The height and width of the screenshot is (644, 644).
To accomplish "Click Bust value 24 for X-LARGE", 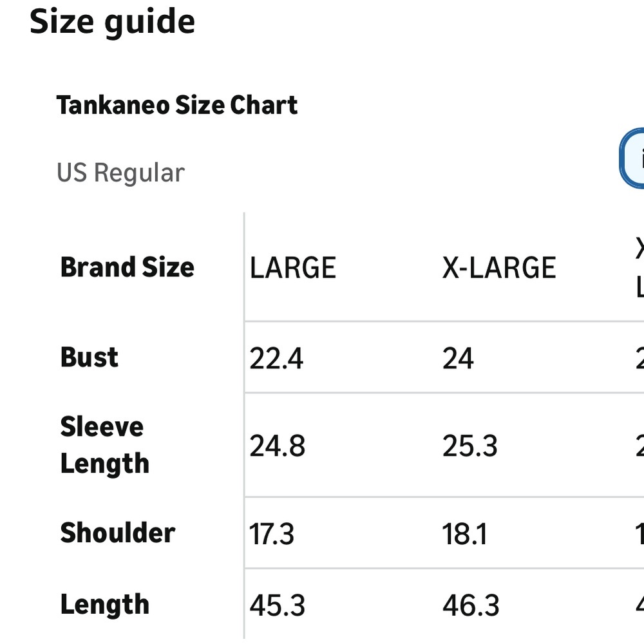I will click(458, 359).
